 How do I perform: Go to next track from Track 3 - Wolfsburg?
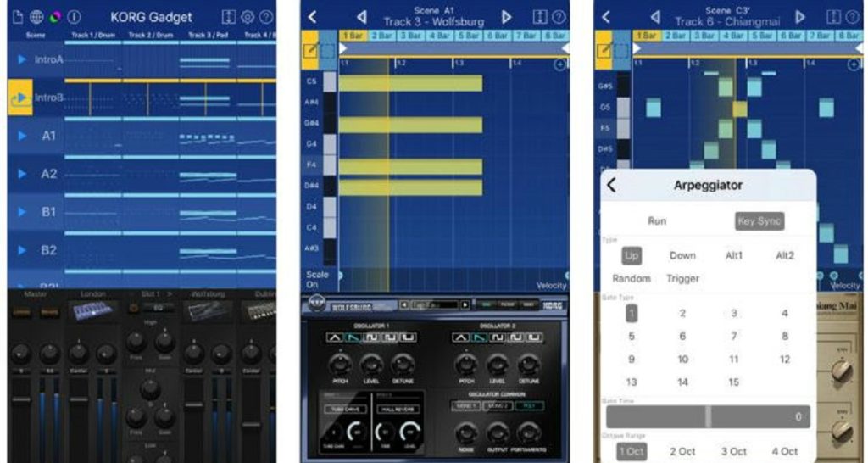507,17
